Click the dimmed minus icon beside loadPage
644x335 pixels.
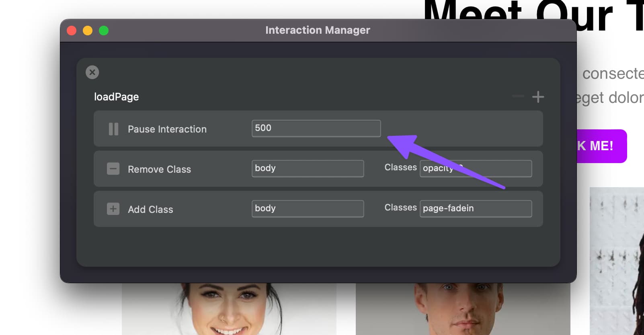(518, 96)
